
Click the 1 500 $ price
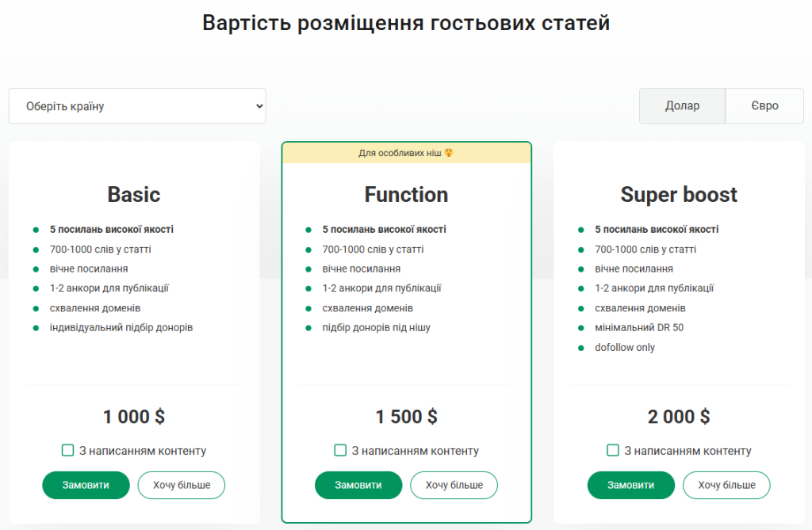(406, 417)
